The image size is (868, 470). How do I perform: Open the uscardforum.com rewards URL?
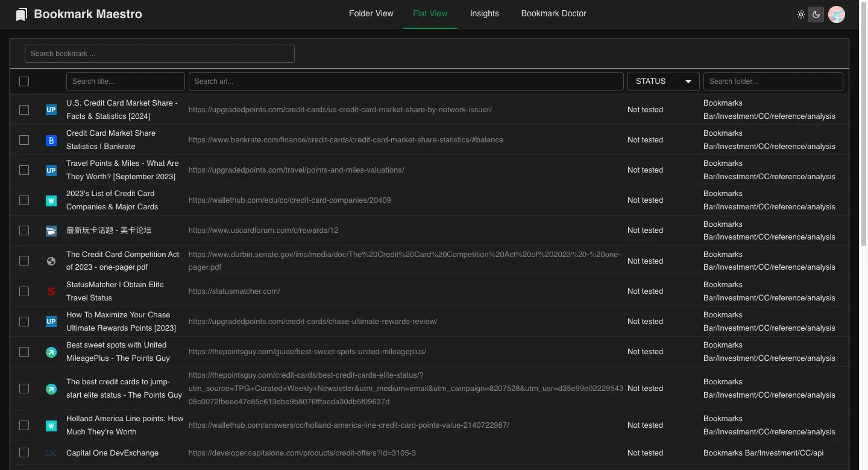click(x=263, y=230)
